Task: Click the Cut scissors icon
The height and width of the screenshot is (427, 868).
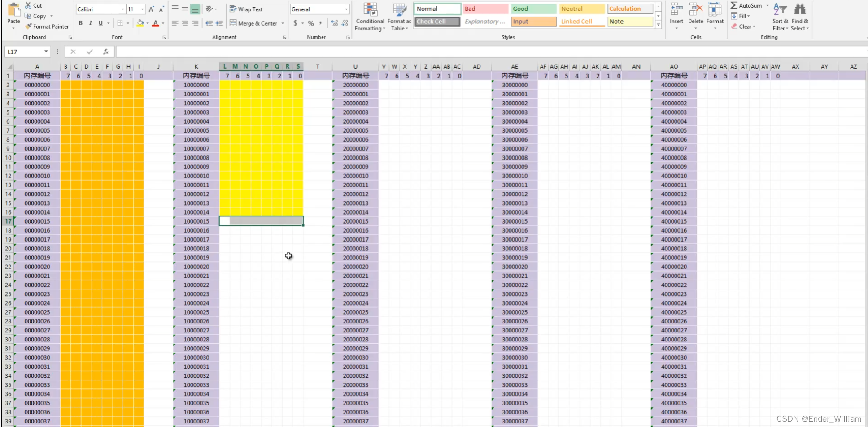Action: (x=28, y=5)
